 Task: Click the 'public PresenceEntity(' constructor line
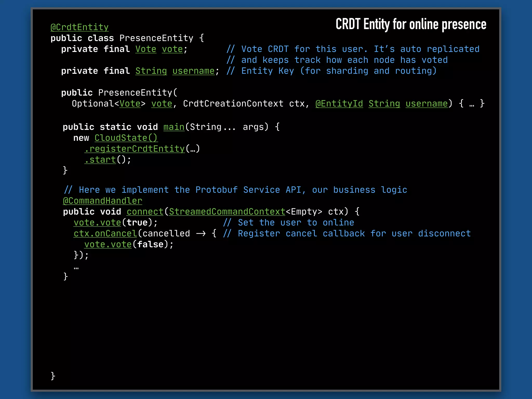point(119,93)
